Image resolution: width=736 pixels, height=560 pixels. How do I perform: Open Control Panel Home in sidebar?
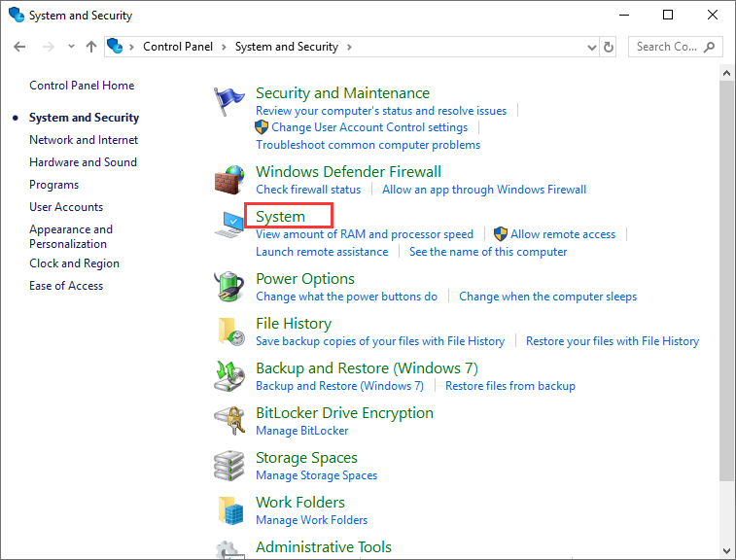pyautogui.click(x=82, y=86)
